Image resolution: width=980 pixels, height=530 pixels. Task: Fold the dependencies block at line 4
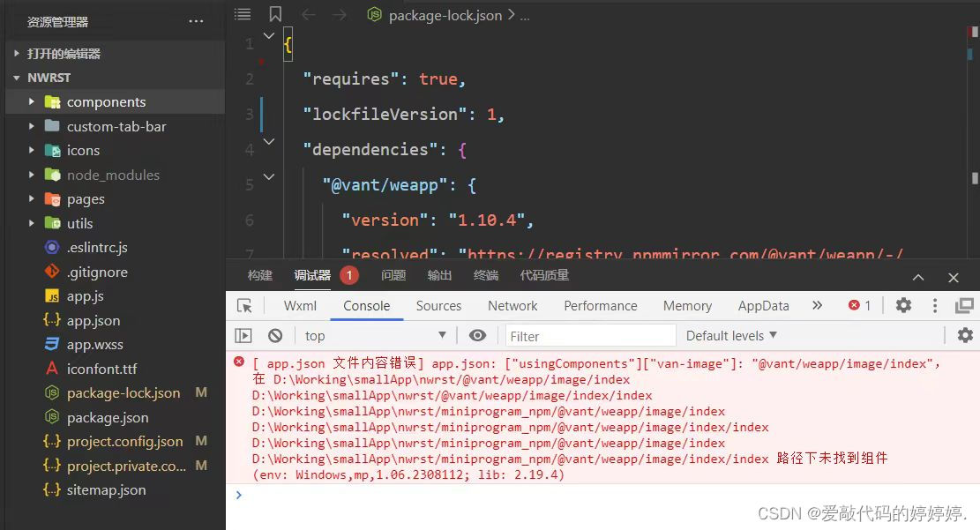point(269,142)
